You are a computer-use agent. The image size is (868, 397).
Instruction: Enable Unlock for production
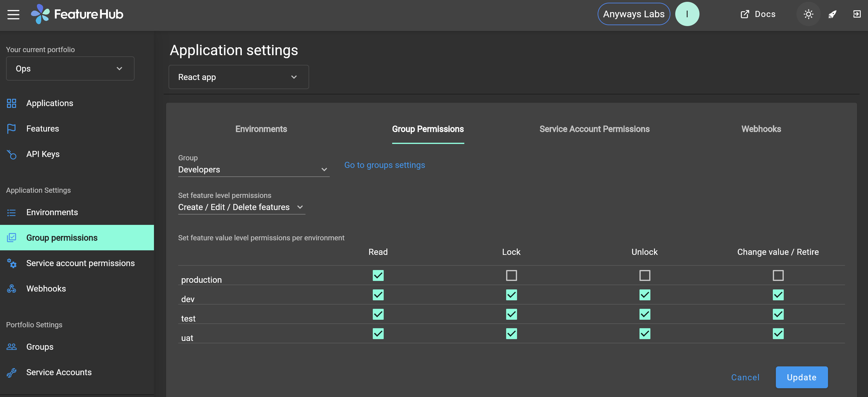645,275
